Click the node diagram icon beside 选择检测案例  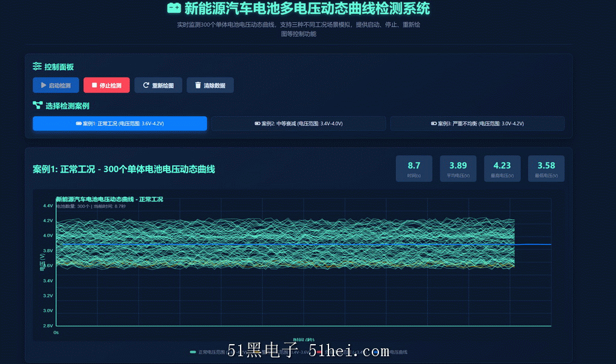[38, 105]
